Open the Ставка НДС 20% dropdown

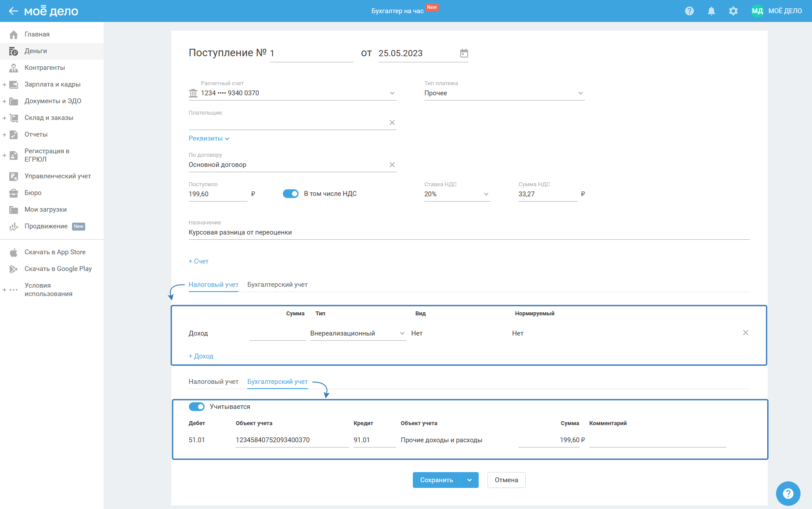click(486, 194)
